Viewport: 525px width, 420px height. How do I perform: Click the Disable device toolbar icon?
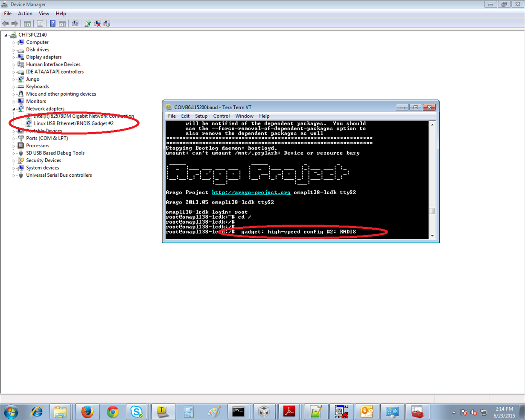click(107, 23)
